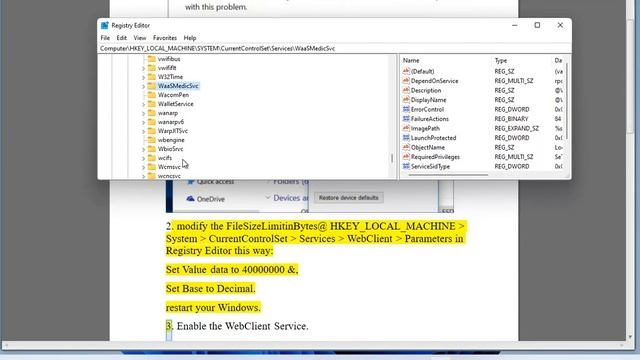This screenshot has width=640, height=360.
Task: Select the FailureActions binary icon
Action: 406,118
